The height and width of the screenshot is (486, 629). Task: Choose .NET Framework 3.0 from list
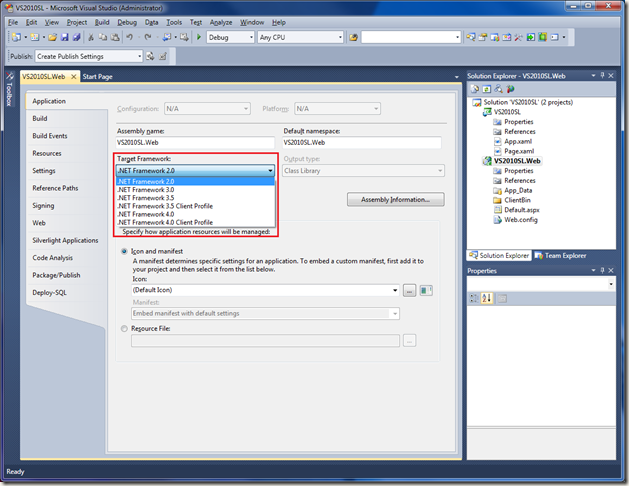coord(195,190)
